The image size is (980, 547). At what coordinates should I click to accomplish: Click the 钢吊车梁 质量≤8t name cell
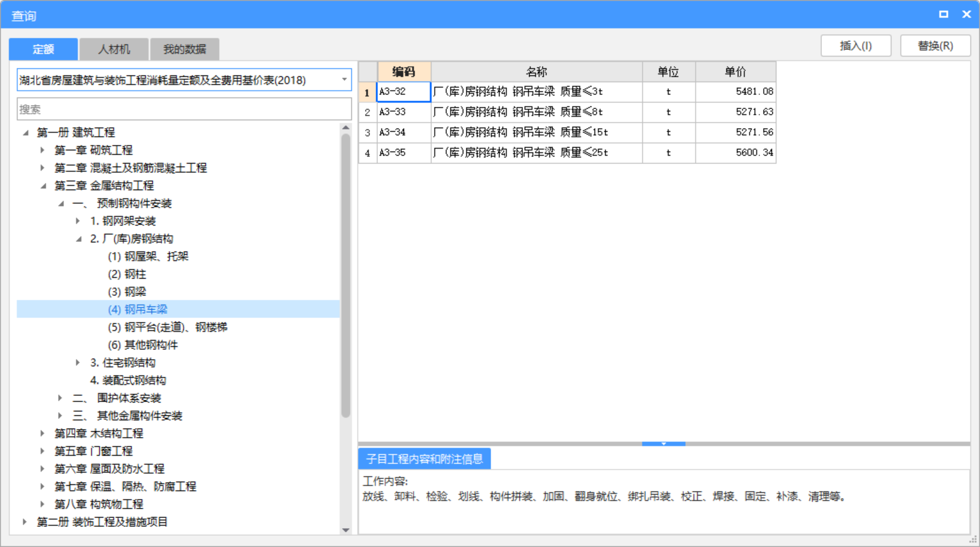pyautogui.click(x=537, y=112)
